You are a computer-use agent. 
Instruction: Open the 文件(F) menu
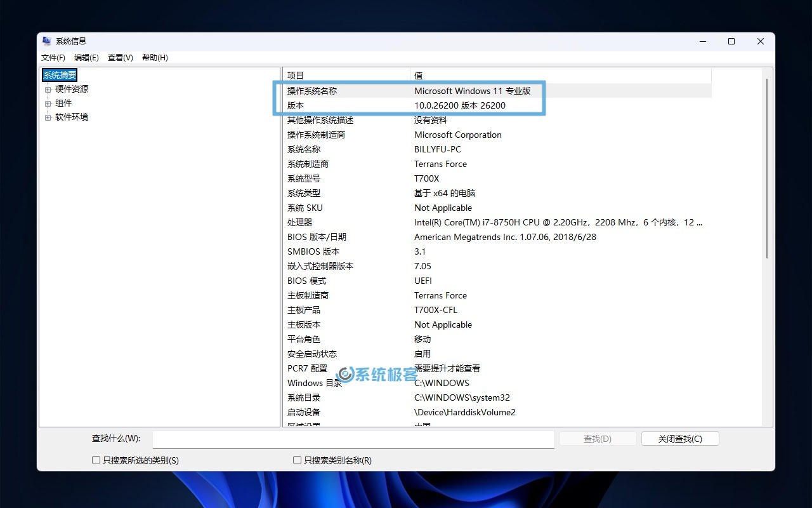[x=53, y=58]
